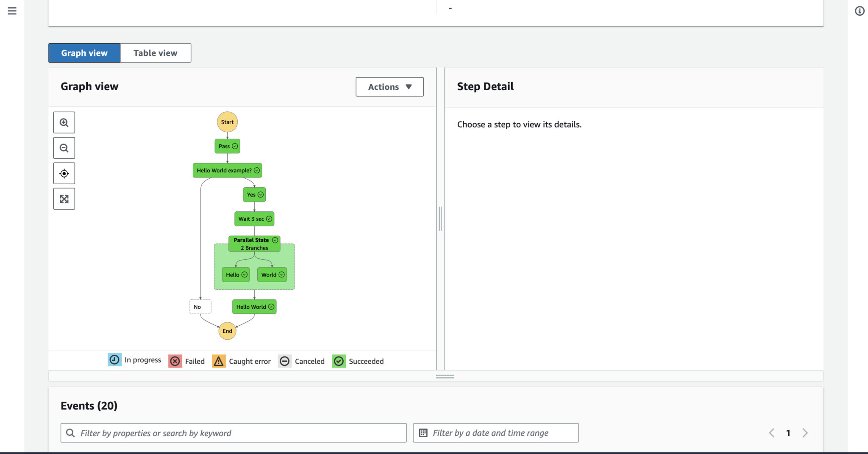
Task: Select the Graph view tab
Action: coord(84,53)
